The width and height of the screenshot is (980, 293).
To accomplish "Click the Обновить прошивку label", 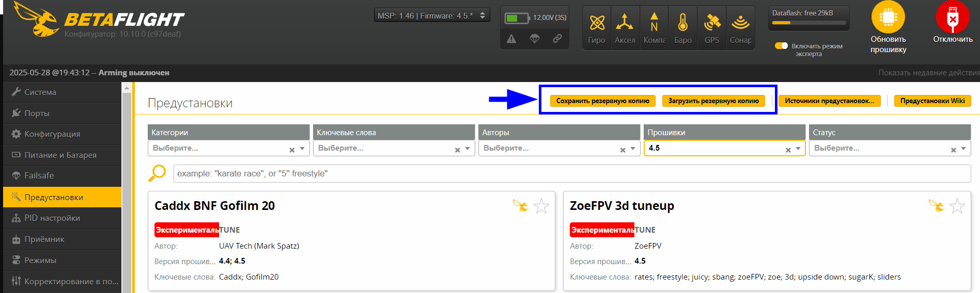I will point(888,44).
